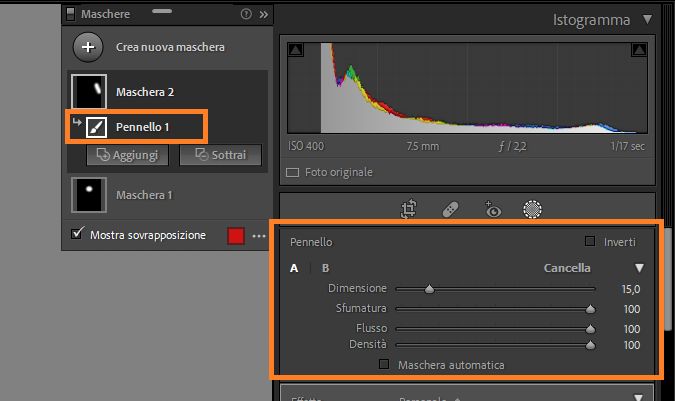Click Flusso value 100 field
This screenshot has height=401, width=675.
(632, 329)
